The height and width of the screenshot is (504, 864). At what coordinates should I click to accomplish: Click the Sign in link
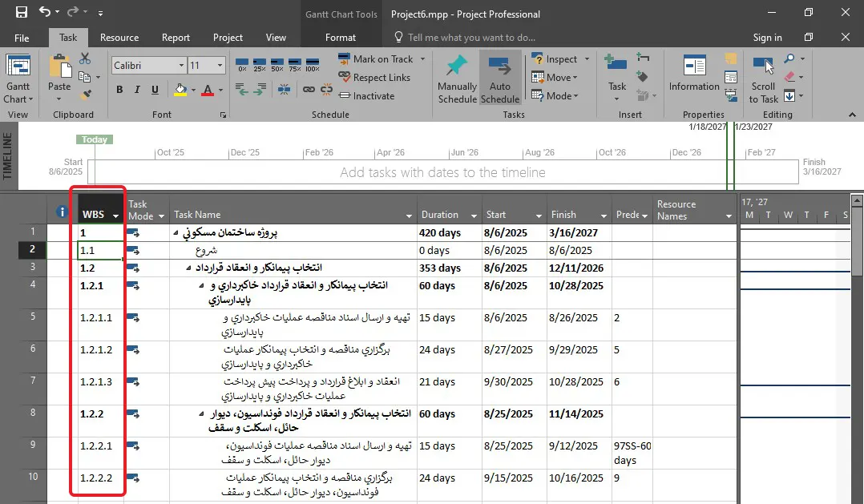(x=768, y=38)
